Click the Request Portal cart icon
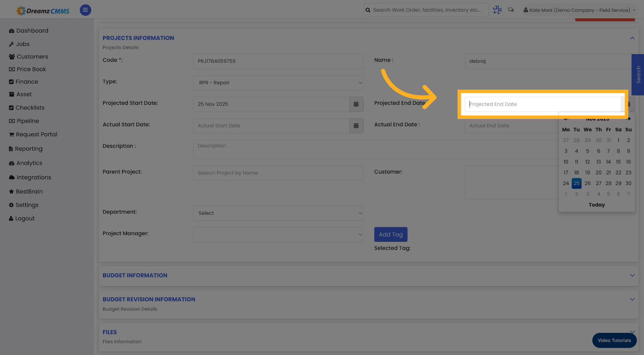The width and height of the screenshot is (644, 355). click(x=11, y=135)
